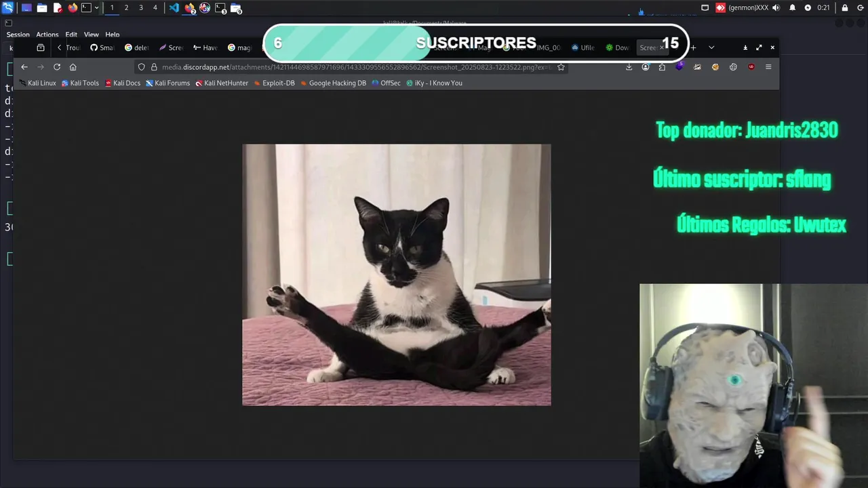Open the iKy - I Know You bookmark
868x488 pixels.
434,83
